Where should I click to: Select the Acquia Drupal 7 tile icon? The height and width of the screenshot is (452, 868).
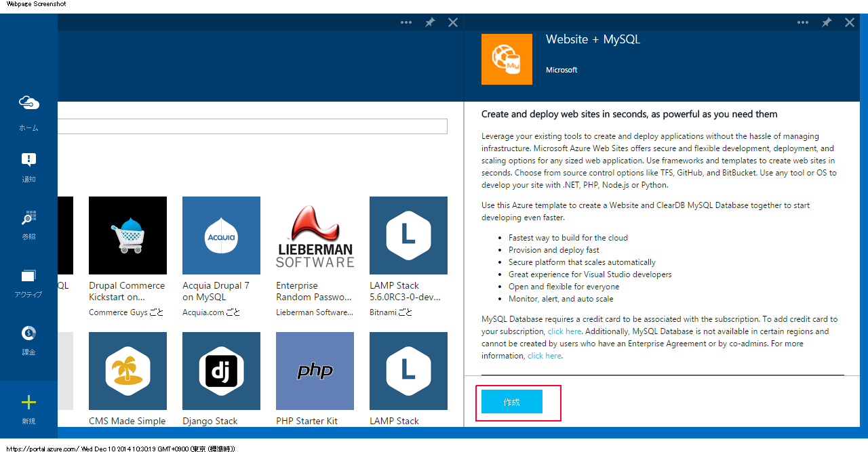(221, 235)
